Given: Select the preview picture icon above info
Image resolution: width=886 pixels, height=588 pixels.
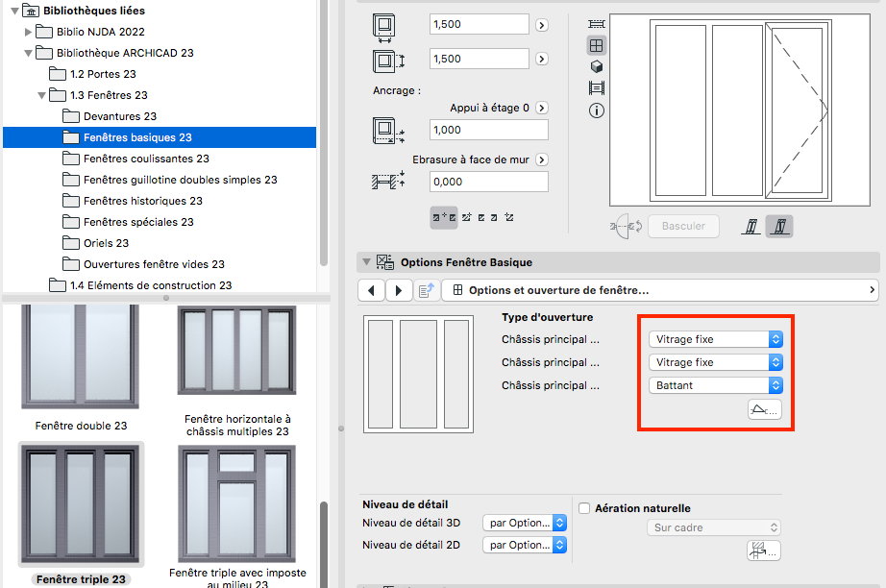Looking at the screenshot, I should (x=596, y=88).
